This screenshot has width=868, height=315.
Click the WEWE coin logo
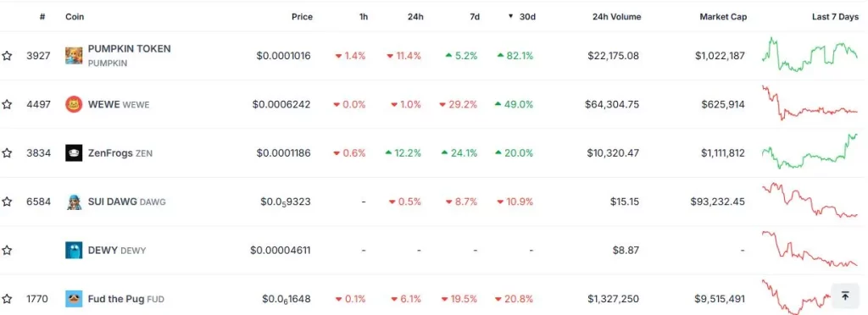coord(74,104)
